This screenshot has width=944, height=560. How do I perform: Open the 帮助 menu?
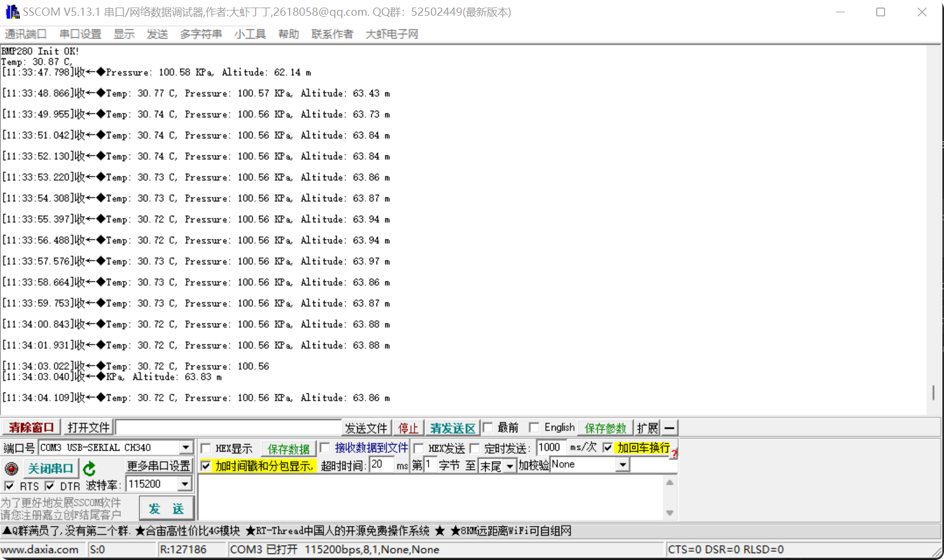click(288, 34)
